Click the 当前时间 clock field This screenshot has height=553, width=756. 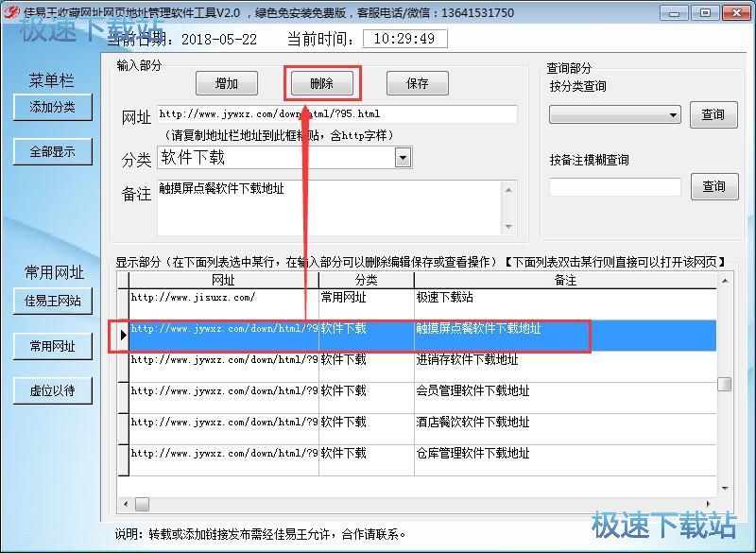point(405,39)
